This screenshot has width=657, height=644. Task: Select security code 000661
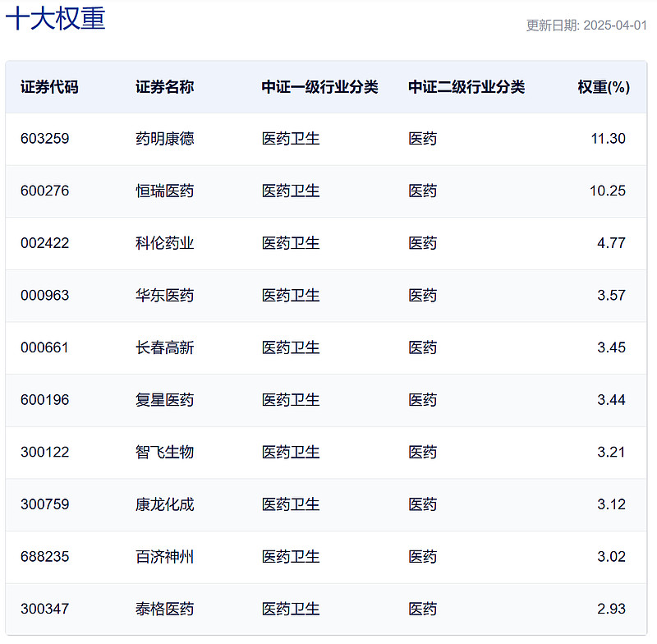click(x=44, y=347)
